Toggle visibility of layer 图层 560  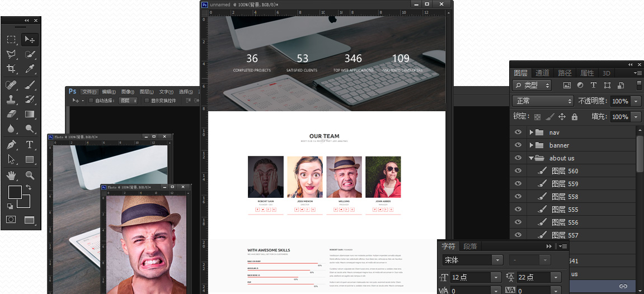pyautogui.click(x=518, y=171)
